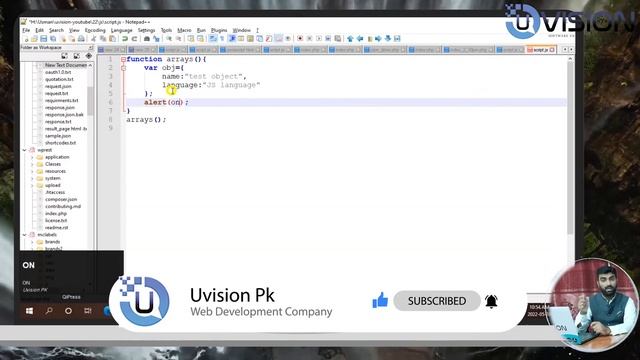
Task: Click the macro Playback icon
Action: click(319, 39)
